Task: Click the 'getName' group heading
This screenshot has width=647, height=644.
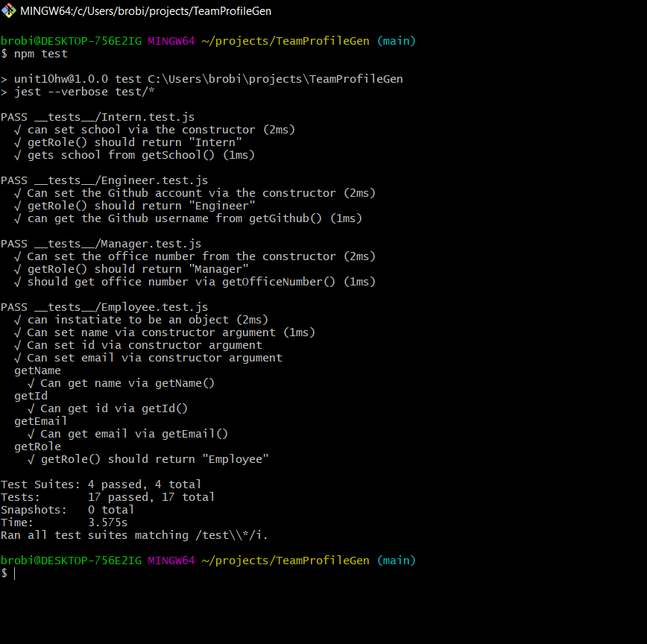Action: [x=37, y=371]
